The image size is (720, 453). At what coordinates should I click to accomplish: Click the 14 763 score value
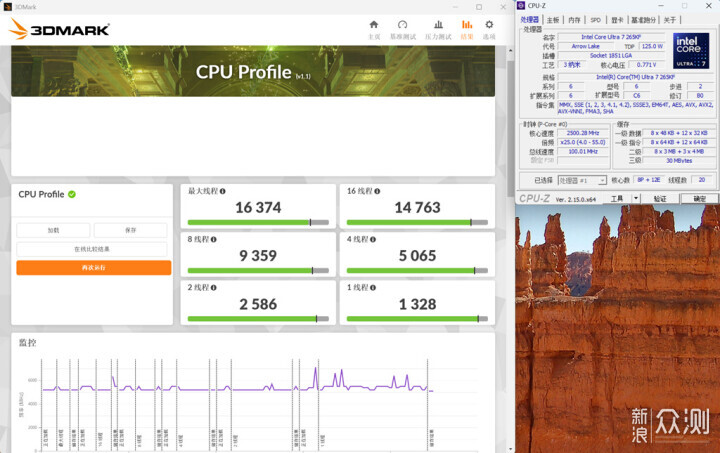(417, 207)
